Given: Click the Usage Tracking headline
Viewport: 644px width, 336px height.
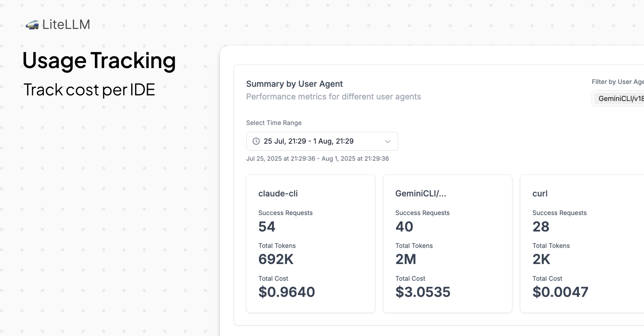Looking at the screenshot, I should [x=99, y=61].
